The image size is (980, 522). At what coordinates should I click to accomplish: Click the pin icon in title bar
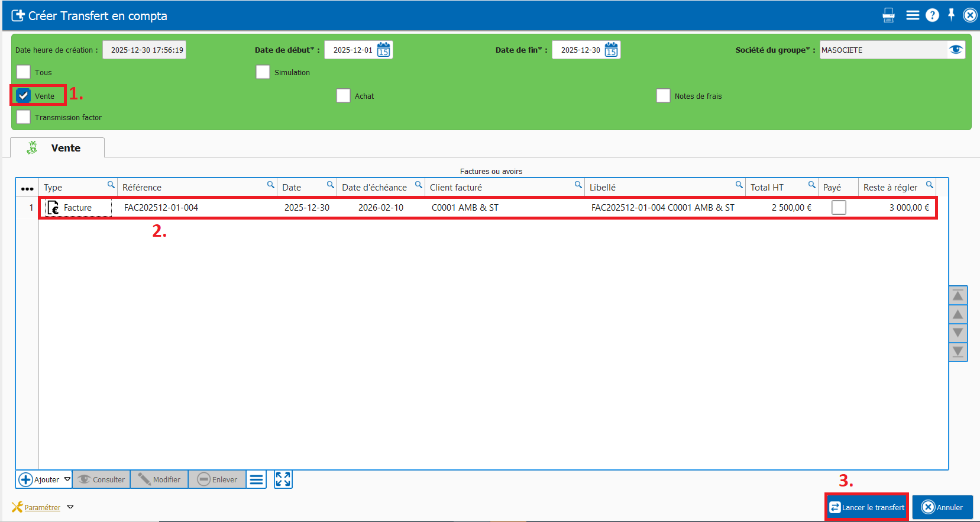[x=951, y=15]
